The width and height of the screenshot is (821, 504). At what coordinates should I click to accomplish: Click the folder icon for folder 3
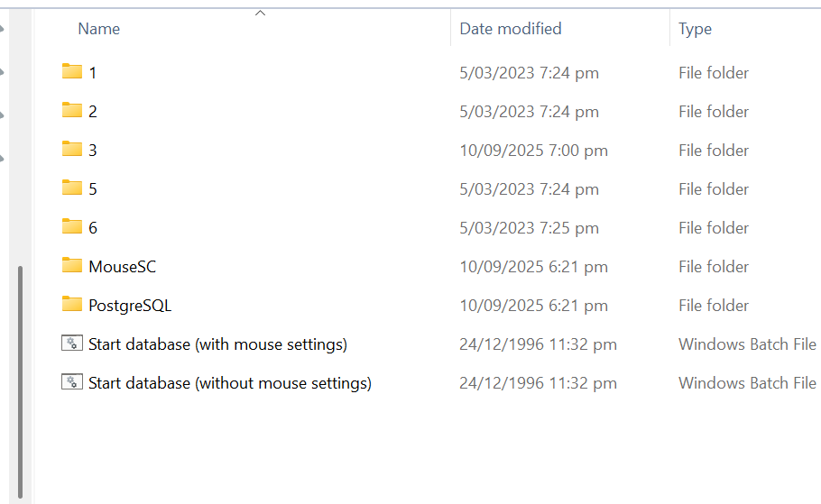[72, 150]
